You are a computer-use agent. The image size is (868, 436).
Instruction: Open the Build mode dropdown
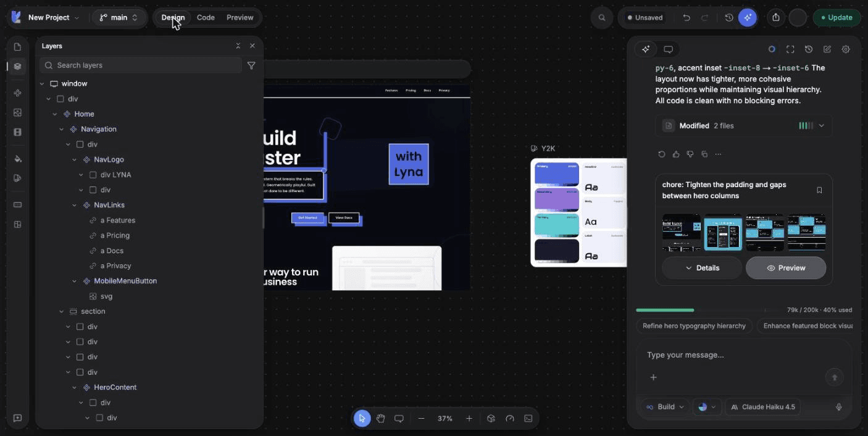(666, 407)
